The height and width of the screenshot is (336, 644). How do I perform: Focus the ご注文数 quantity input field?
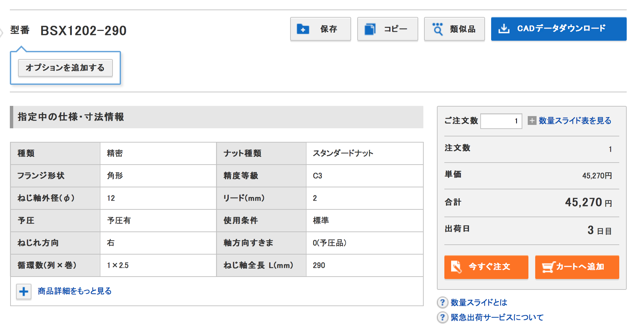click(x=501, y=121)
